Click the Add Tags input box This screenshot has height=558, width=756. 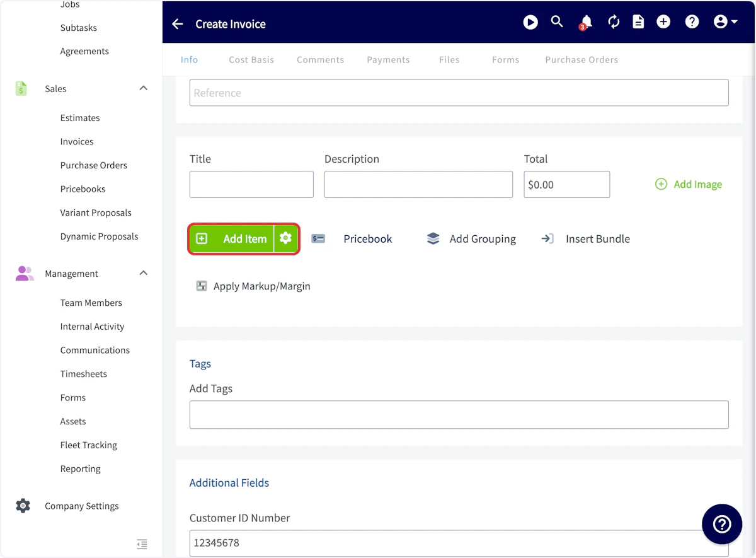[x=459, y=415]
